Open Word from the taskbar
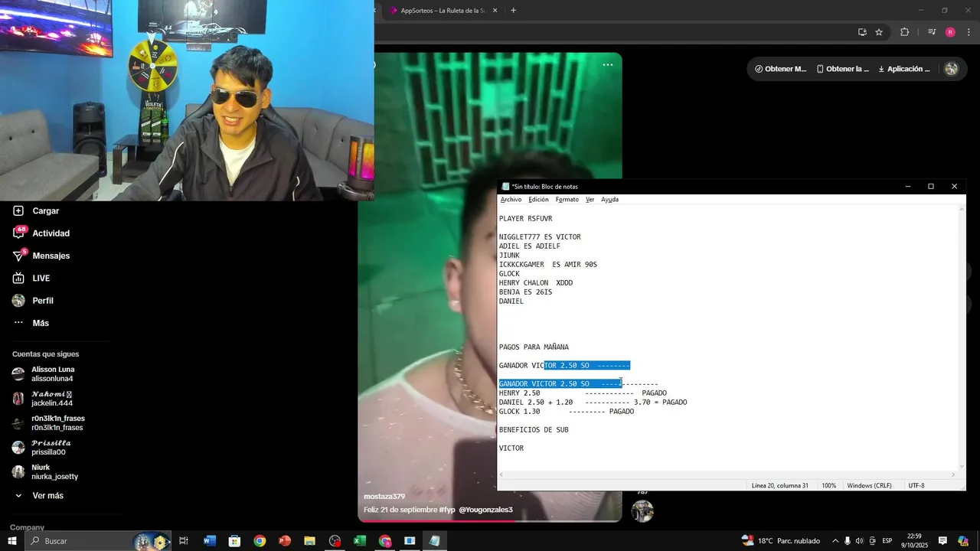The height and width of the screenshot is (551, 980). coord(210,541)
